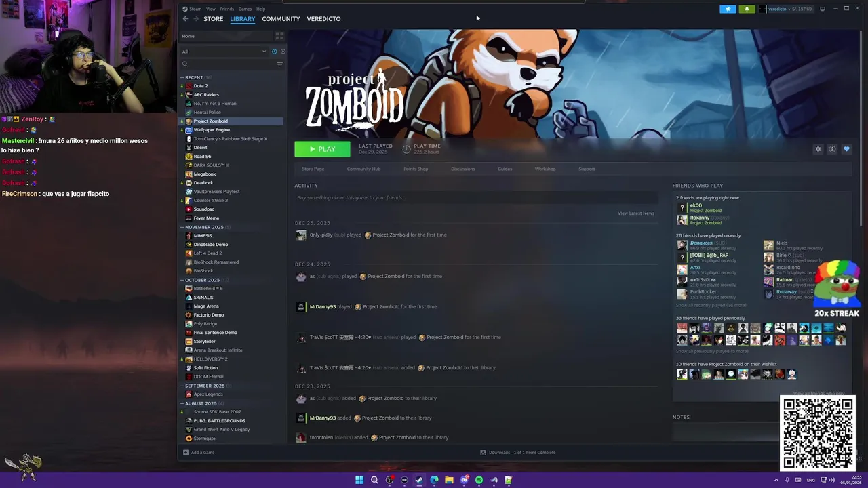Open advanced library filter options icon
The width and height of the screenshot is (868, 488).
tap(279, 64)
